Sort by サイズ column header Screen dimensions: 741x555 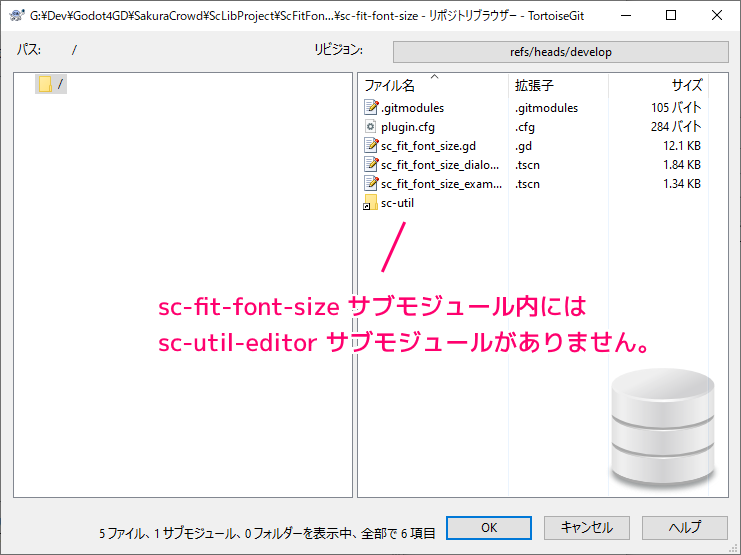click(686, 86)
